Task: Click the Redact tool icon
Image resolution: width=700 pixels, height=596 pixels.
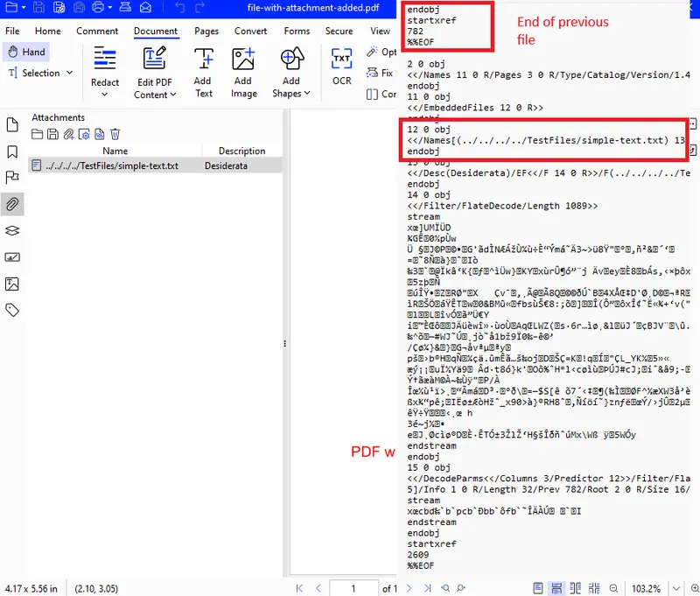Action: 105,58
